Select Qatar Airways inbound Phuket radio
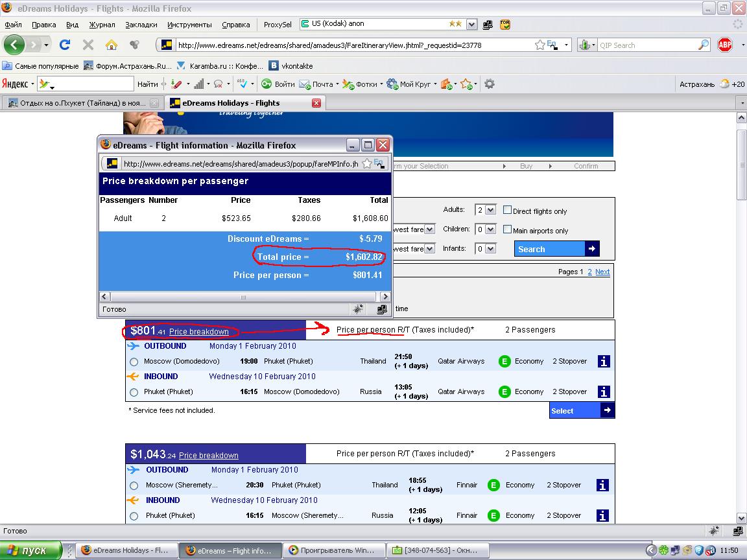The height and width of the screenshot is (560, 747). click(x=134, y=392)
